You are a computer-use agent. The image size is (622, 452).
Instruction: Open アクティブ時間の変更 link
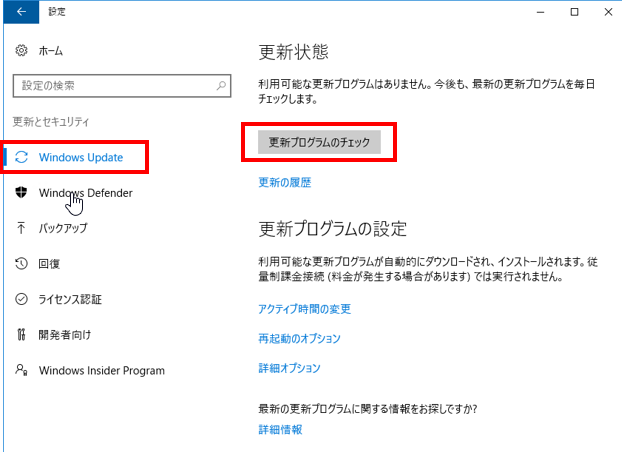click(305, 309)
